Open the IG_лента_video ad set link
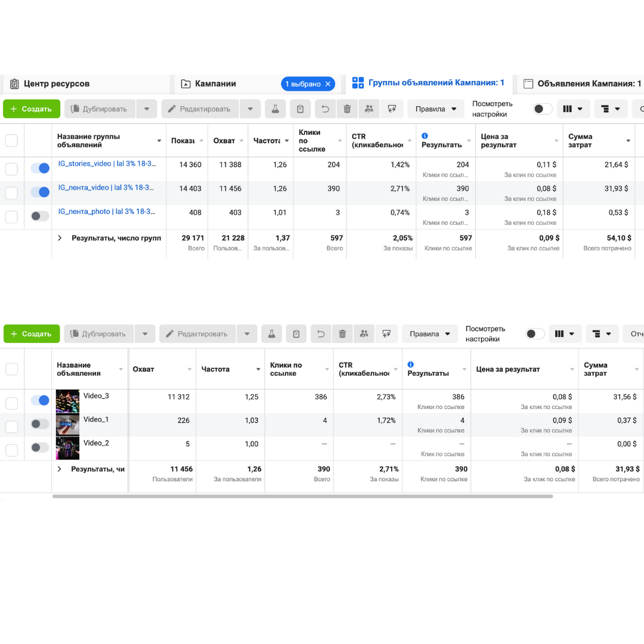 pyautogui.click(x=106, y=188)
